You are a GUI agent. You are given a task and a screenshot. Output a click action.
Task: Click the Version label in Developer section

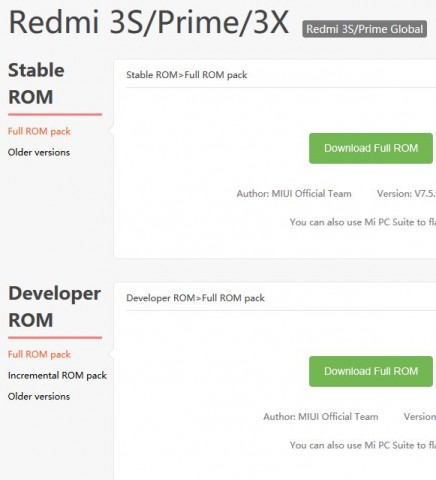pyautogui.click(x=420, y=417)
